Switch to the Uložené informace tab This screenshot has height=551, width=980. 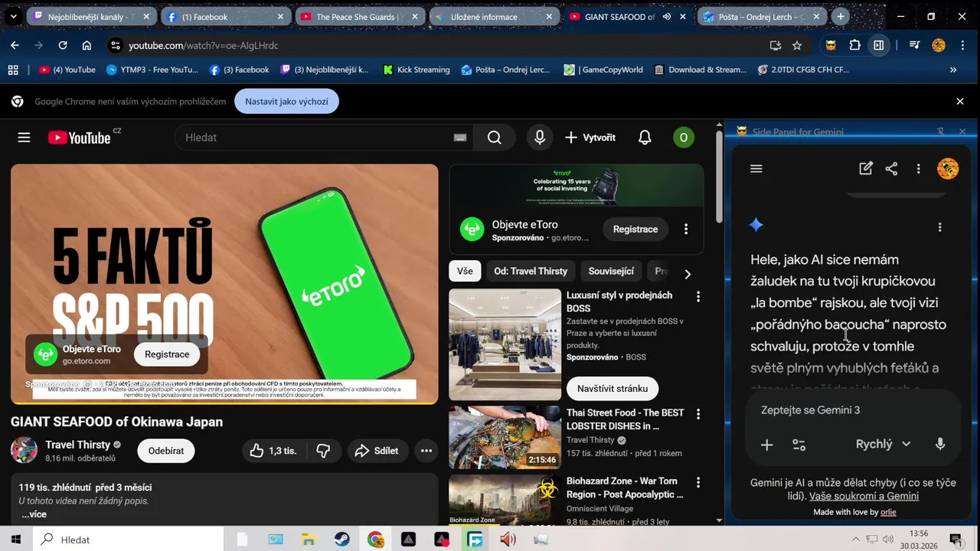(x=494, y=17)
